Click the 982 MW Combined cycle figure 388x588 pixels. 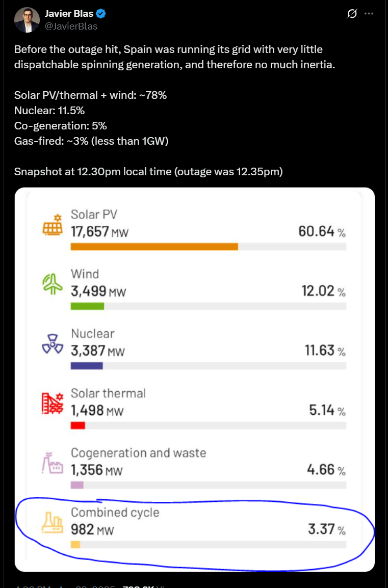(x=92, y=530)
